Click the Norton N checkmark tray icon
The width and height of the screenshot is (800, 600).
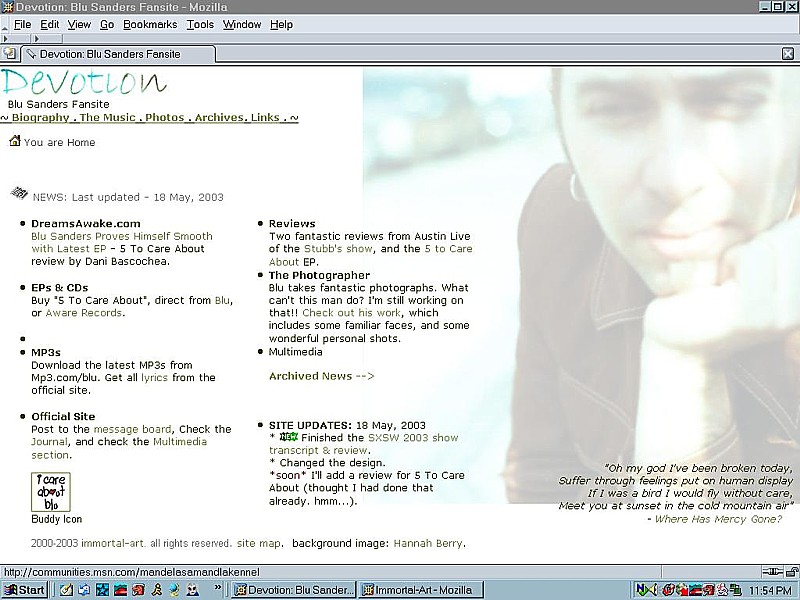coord(644,590)
